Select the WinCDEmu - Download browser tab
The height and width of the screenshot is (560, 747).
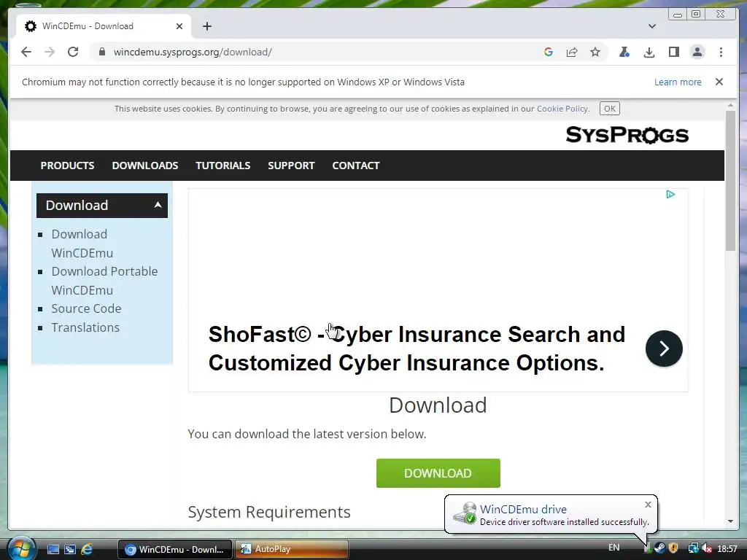click(102, 26)
